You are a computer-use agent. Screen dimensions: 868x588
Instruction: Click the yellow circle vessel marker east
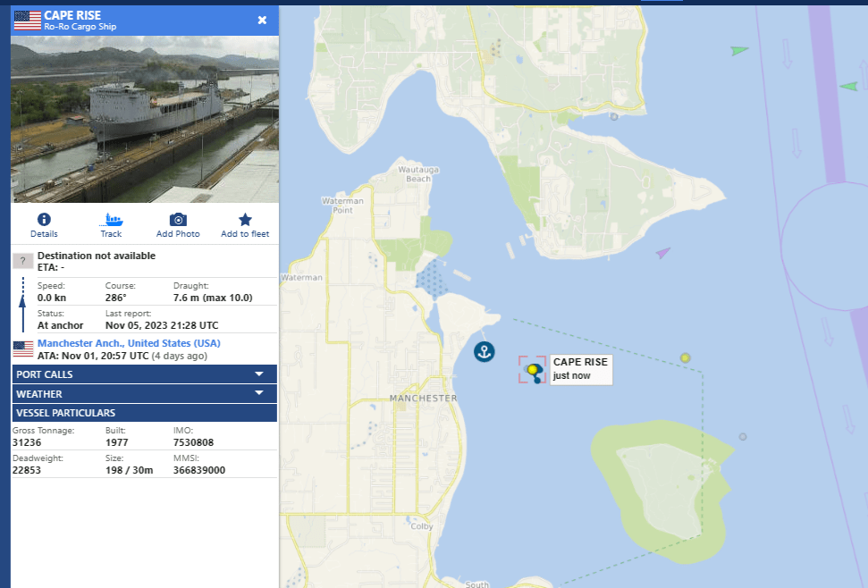coord(685,357)
